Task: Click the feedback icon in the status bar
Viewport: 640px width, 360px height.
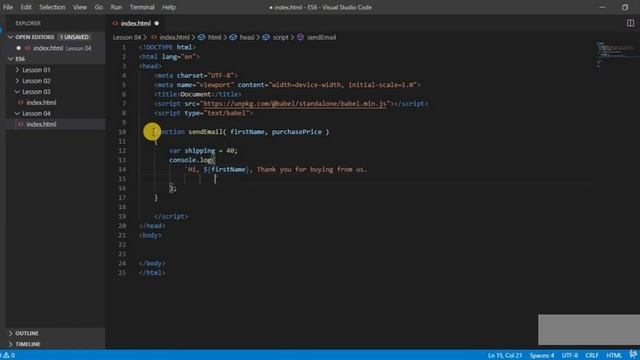Action: tap(633, 355)
